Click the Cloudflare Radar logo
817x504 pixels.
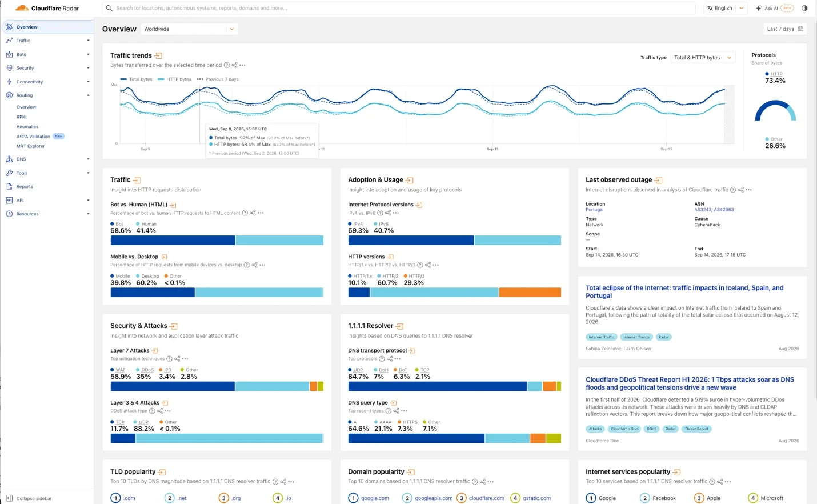[47, 8]
